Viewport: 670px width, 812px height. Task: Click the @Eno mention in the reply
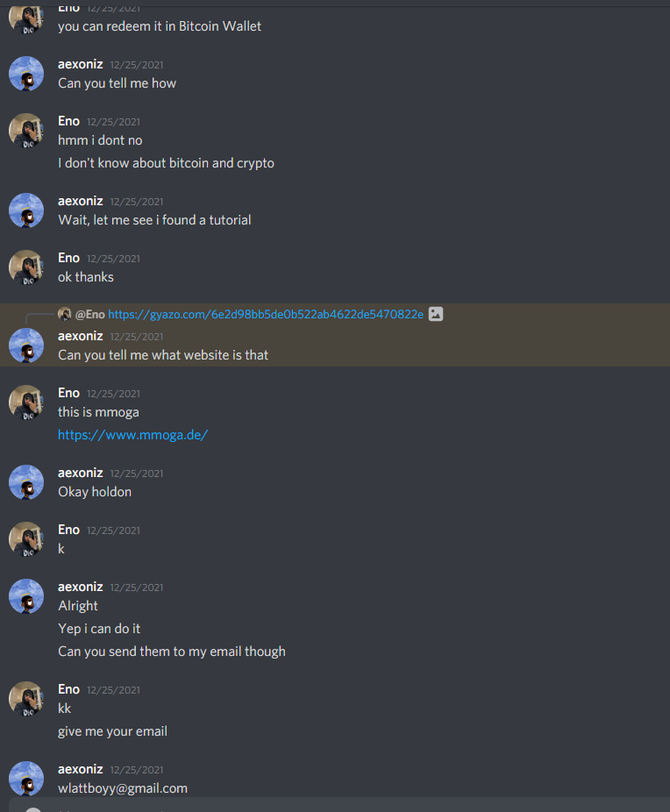[x=90, y=314]
